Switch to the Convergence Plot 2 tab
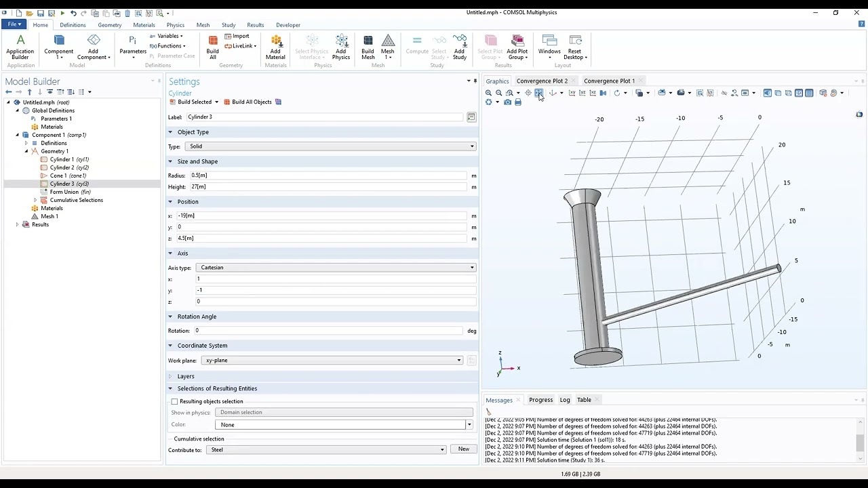This screenshot has width=868, height=488. tap(542, 81)
